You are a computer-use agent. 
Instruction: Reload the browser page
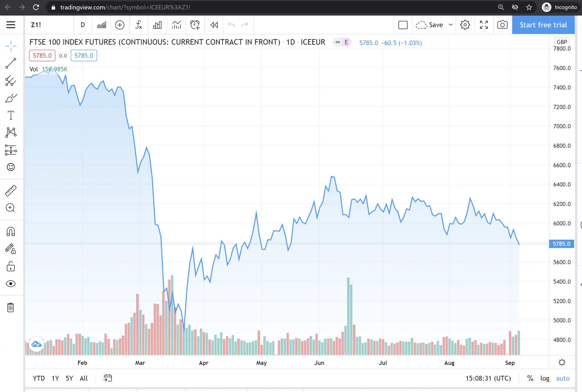point(36,7)
